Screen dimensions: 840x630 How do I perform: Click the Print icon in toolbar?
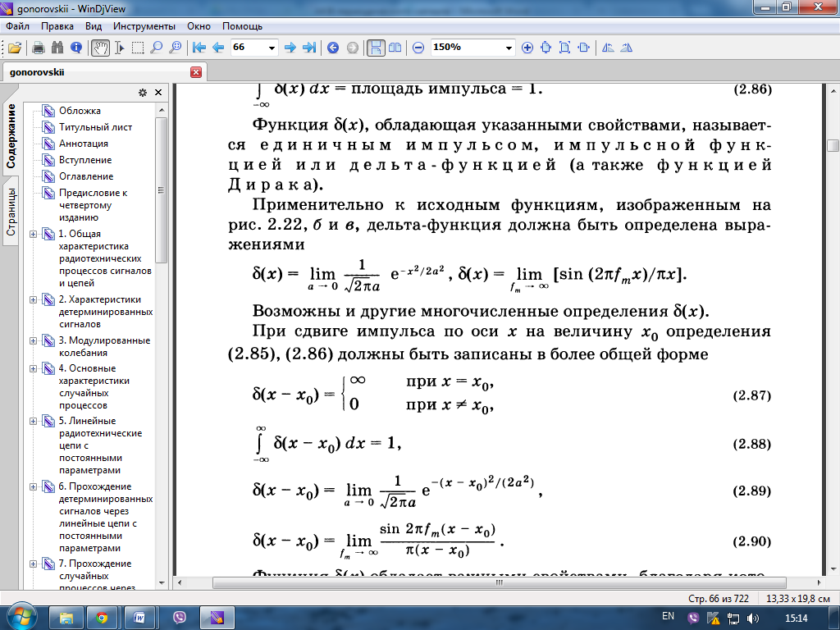[38, 48]
